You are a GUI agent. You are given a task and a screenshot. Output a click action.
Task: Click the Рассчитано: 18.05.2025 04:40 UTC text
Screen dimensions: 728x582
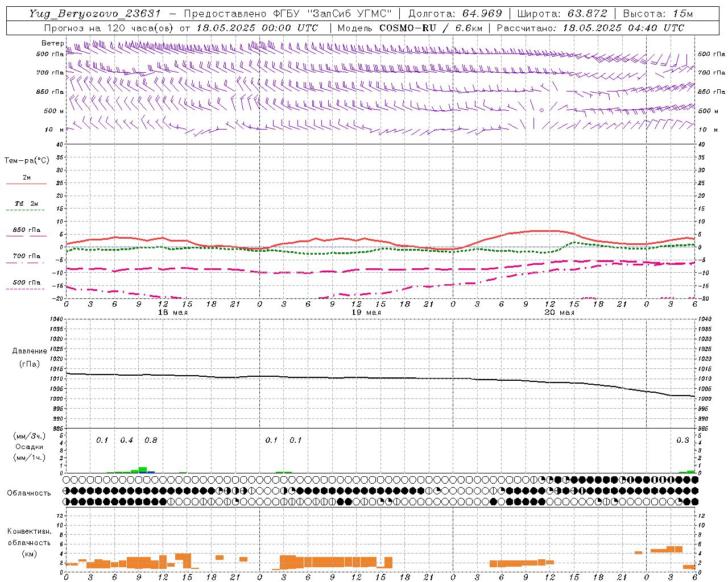[x=590, y=28]
